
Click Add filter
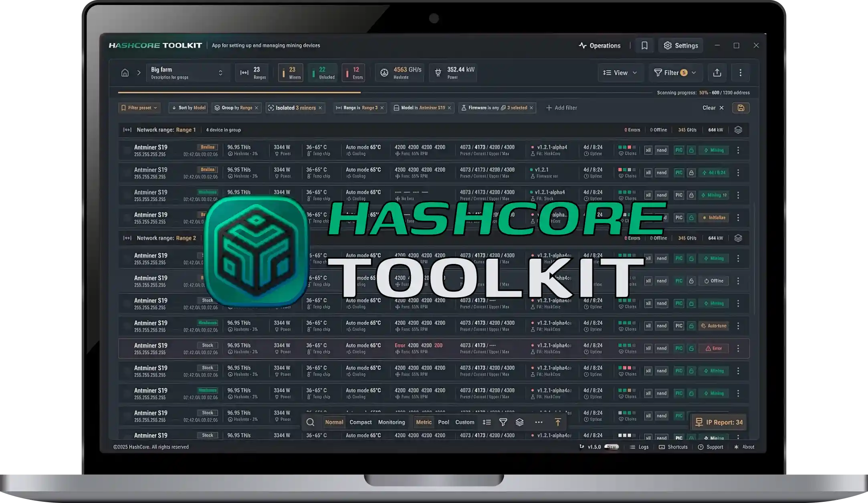(561, 108)
